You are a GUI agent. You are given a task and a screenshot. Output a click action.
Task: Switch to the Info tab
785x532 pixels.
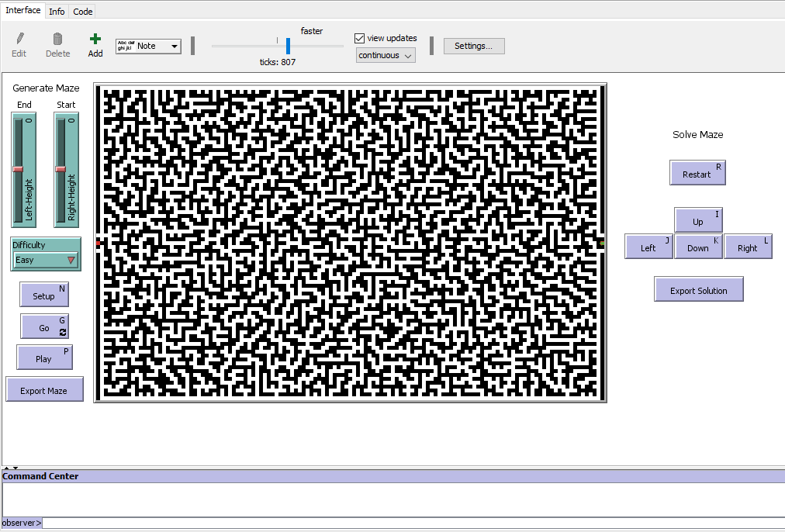[57, 12]
